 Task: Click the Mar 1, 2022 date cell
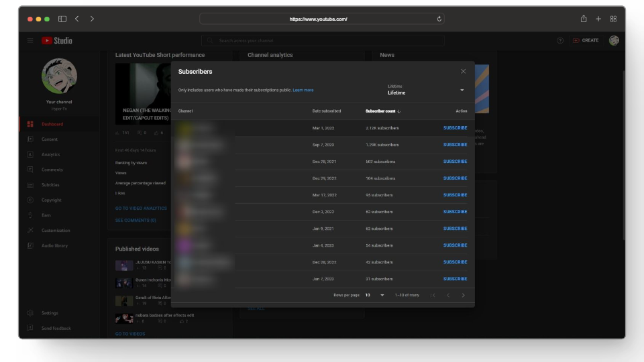pos(323,128)
